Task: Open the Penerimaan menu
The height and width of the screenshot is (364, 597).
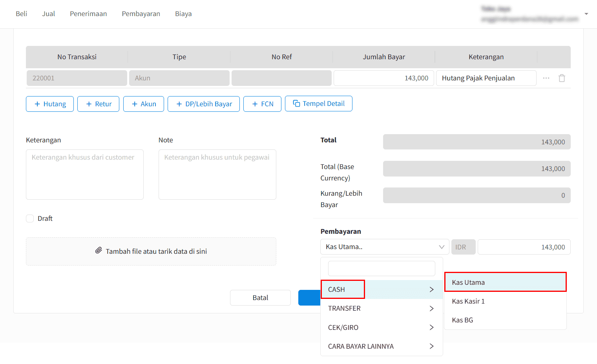Action: [x=88, y=14]
